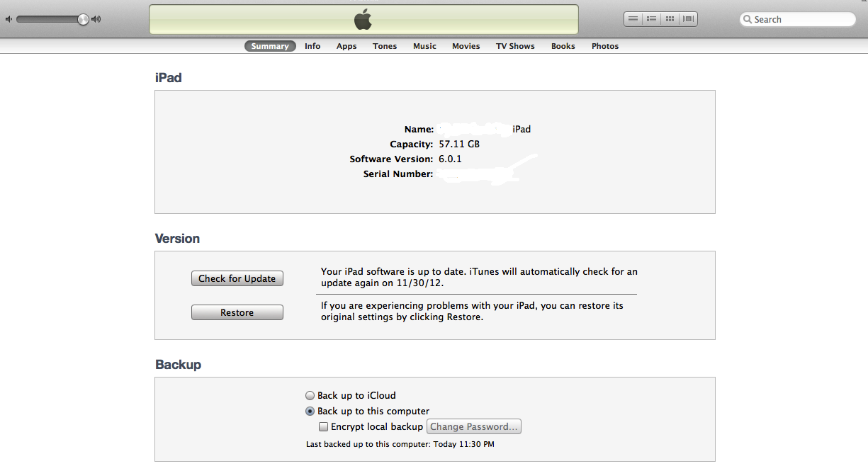This screenshot has height=471, width=868.
Task: Click the Version section heading
Action: pyautogui.click(x=177, y=239)
